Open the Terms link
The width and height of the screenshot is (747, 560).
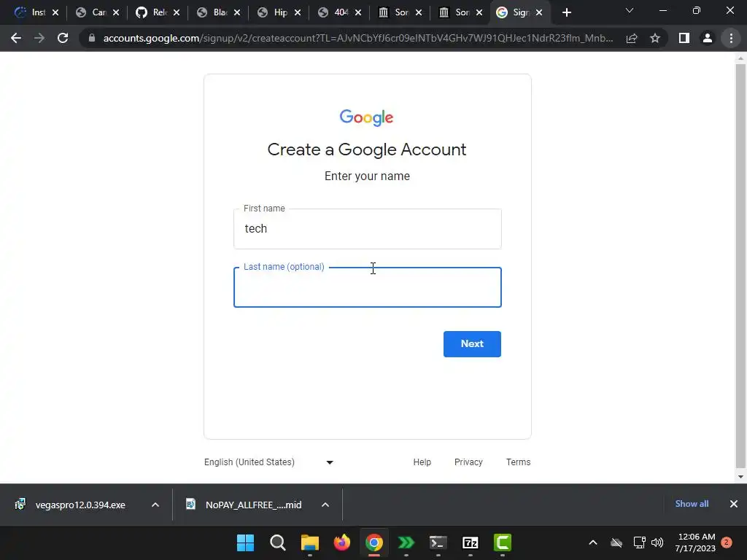pos(519,462)
